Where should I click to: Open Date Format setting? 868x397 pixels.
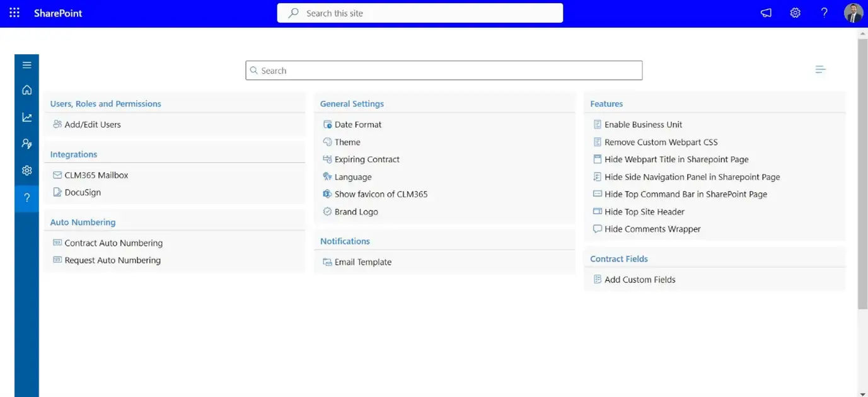point(358,125)
